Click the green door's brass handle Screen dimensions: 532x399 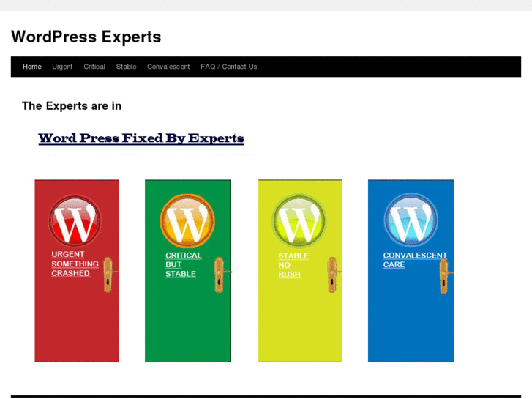coord(220,275)
